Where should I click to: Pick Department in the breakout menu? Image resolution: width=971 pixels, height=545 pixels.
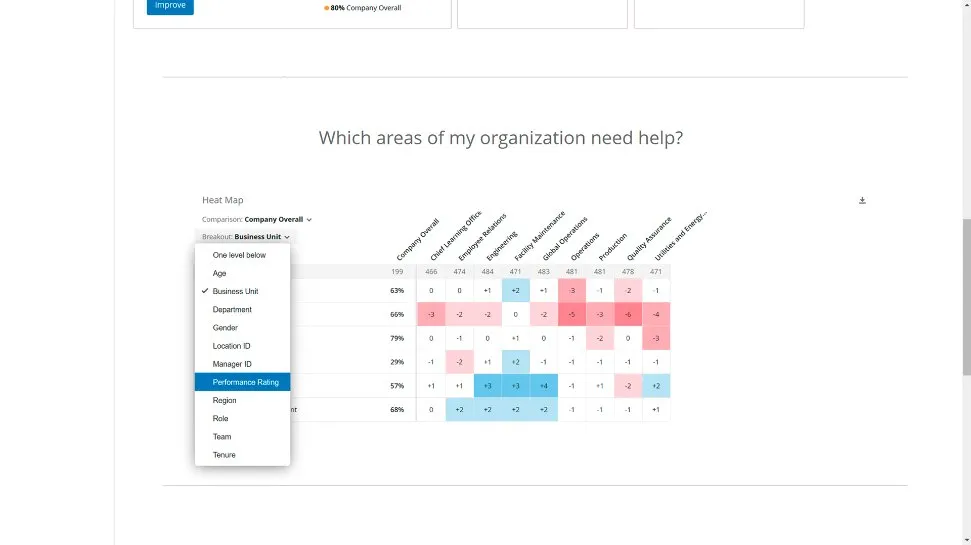(232, 309)
